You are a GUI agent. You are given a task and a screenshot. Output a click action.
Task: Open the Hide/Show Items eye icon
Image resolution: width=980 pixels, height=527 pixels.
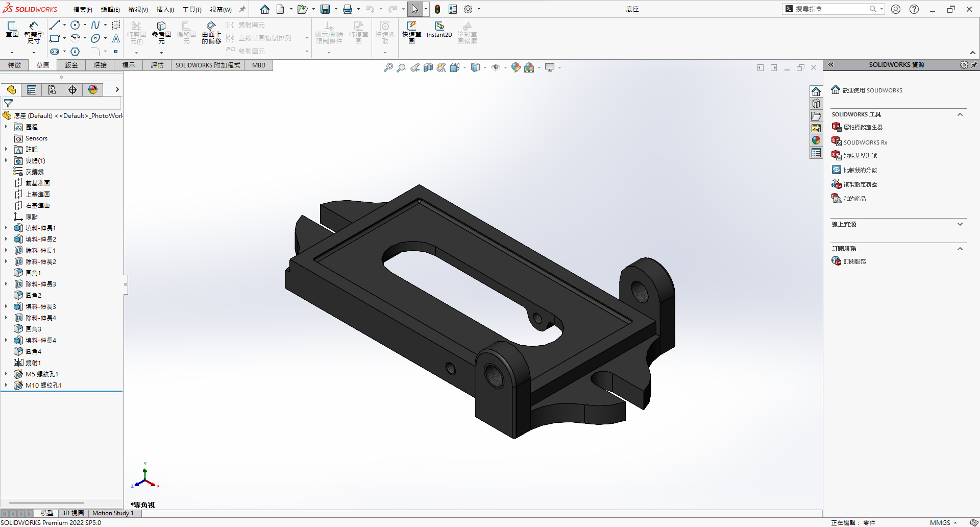click(496, 67)
